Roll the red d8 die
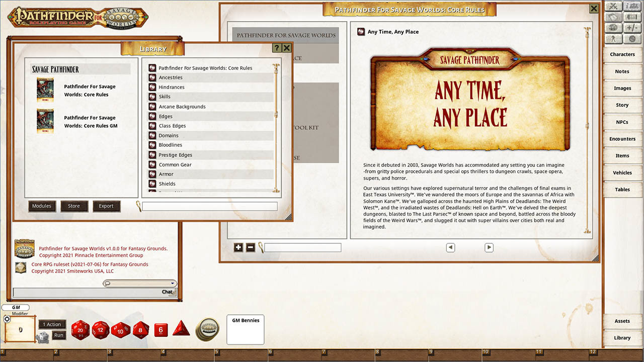The image size is (644, 362). [x=140, y=331]
